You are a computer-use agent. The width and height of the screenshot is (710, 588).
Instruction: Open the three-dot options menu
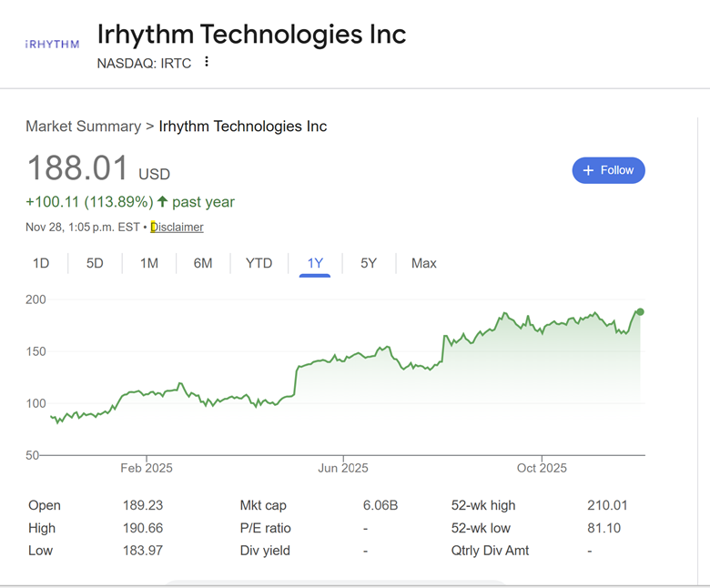(207, 62)
